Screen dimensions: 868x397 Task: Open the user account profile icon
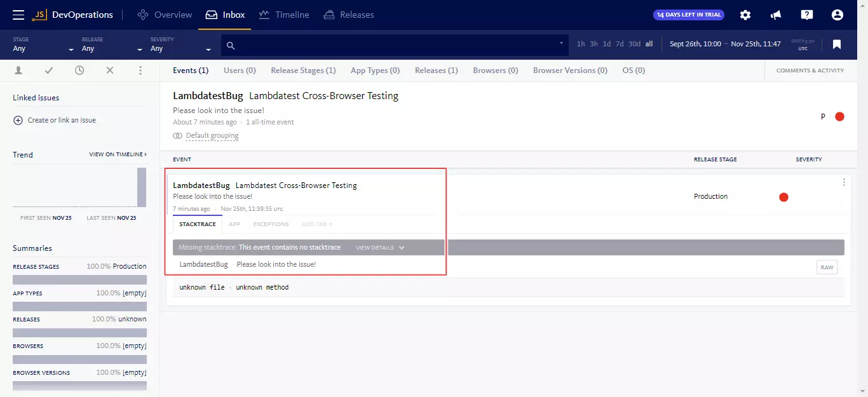pyautogui.click(x=837, y=15)
